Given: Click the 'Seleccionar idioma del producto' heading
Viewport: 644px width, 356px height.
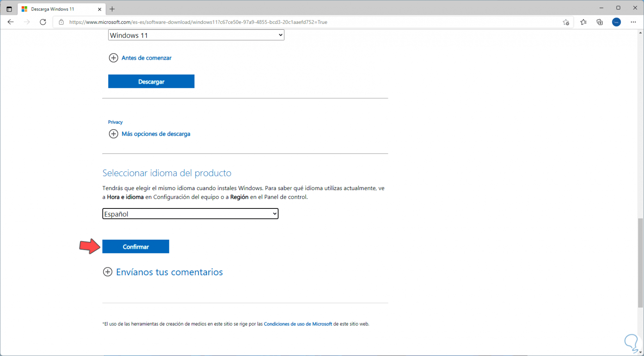Looking at the screenshot, I should click(x=167, y=173).
